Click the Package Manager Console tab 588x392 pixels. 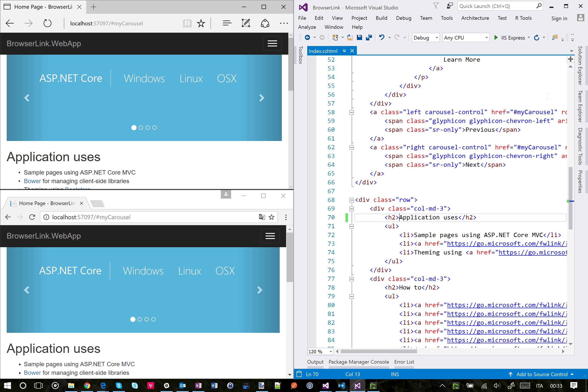(358, 362)
